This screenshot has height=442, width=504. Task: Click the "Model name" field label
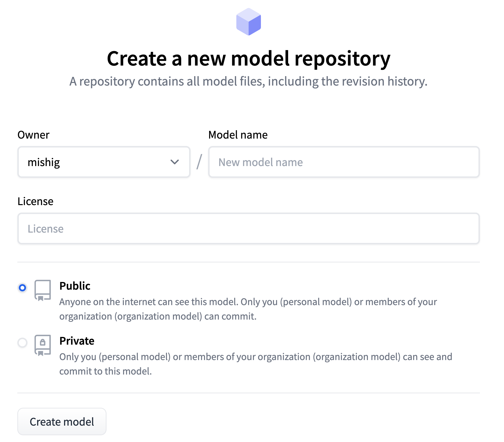click(x=238, y=135)
